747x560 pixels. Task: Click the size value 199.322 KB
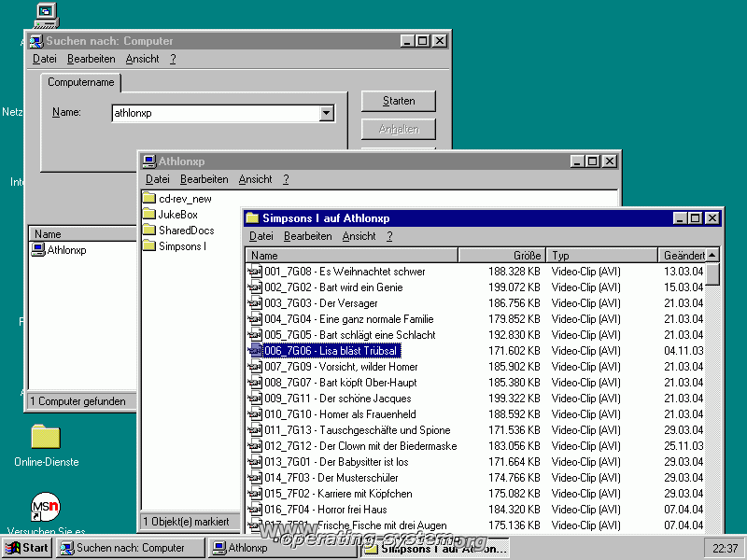click(514, 399)
